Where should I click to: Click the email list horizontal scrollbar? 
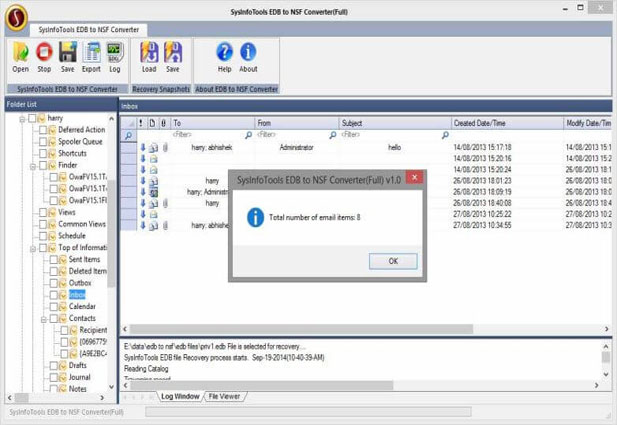click(301, 329)
